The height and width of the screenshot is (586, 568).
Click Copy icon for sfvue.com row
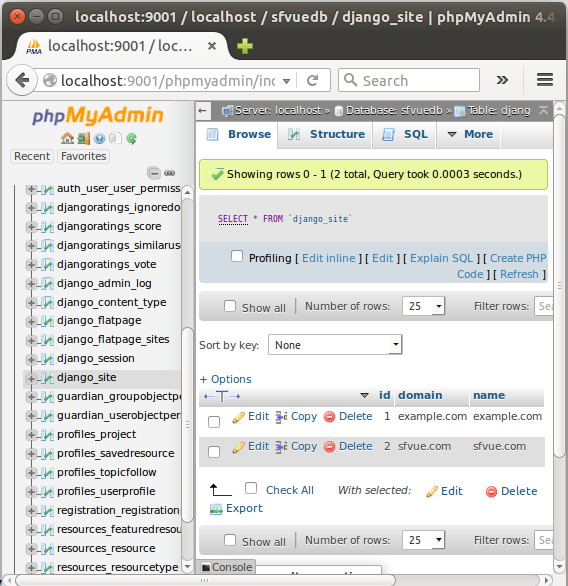281,447
